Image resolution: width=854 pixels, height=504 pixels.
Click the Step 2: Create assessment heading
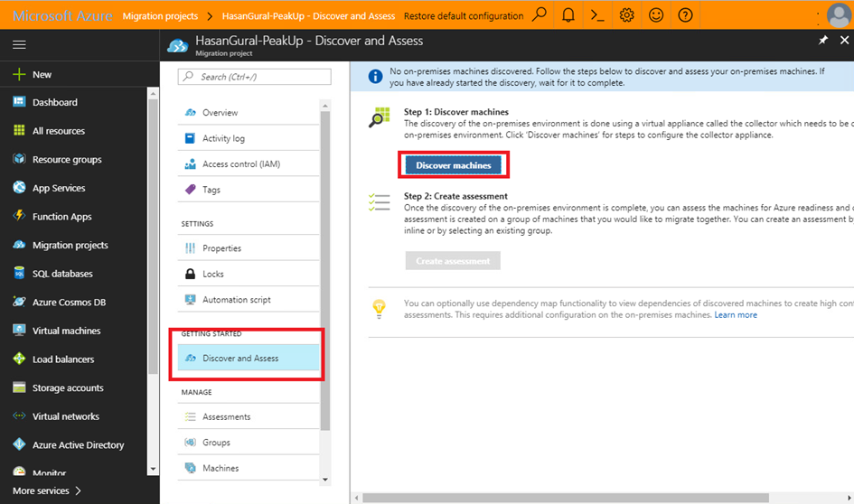455,196
